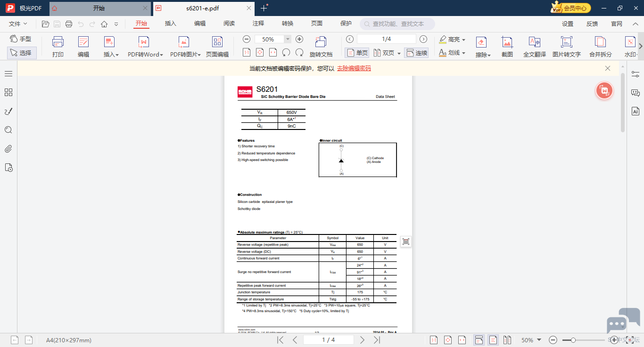
Task: Click Rotate Document (旋转文档) icon
Action: coord(321,47)
